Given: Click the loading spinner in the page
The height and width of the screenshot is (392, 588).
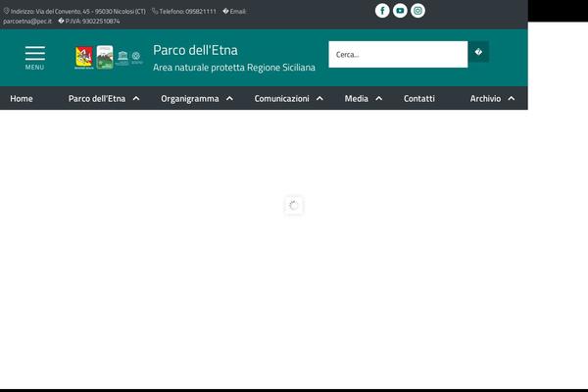Looking at the screenshot, I should (x=294, y=205).
